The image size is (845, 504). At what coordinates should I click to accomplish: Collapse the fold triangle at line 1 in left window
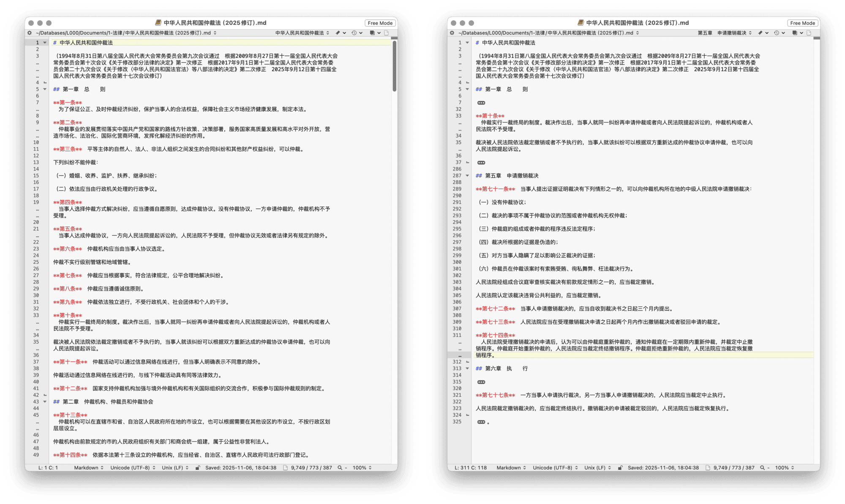coord(45,43)
